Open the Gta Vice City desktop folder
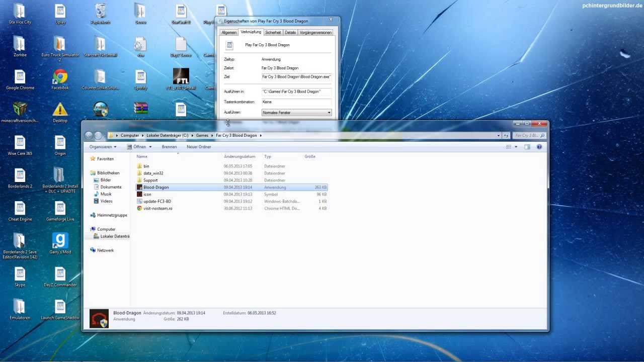 20,14
